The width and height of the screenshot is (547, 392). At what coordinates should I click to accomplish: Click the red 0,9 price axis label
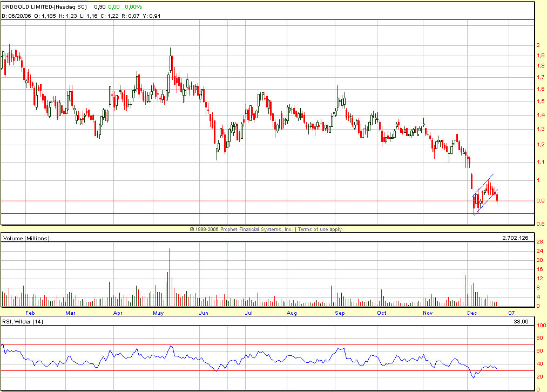click(540, 201)
